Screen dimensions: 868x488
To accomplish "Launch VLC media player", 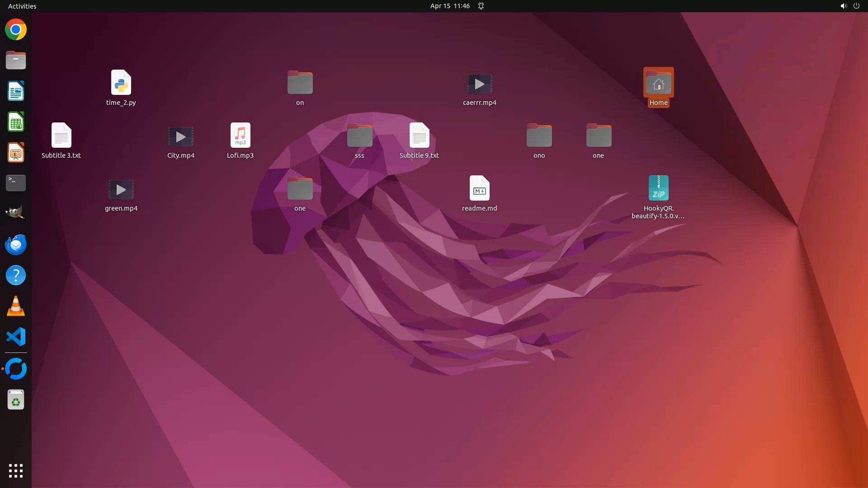I will click(x=16, y=306).
